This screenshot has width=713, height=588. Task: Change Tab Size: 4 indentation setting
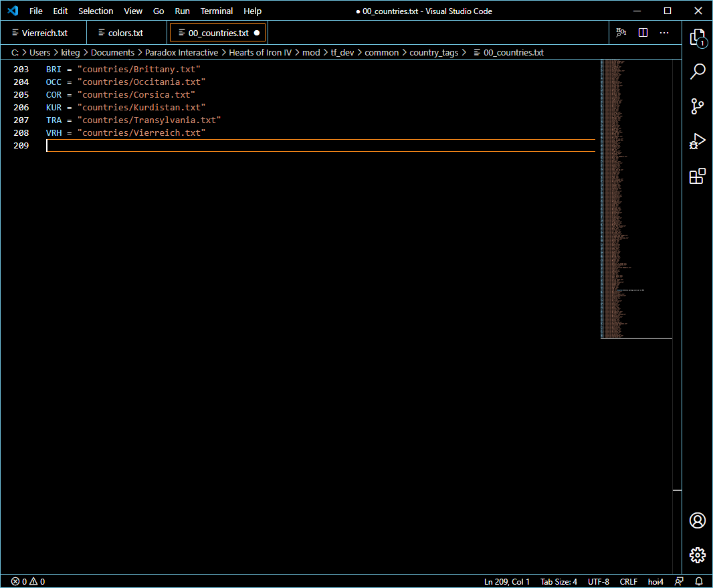point(558,581)
